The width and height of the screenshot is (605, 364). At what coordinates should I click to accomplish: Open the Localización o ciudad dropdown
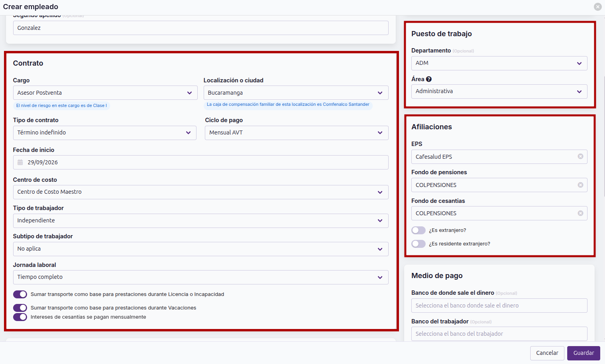pos(296,93)
